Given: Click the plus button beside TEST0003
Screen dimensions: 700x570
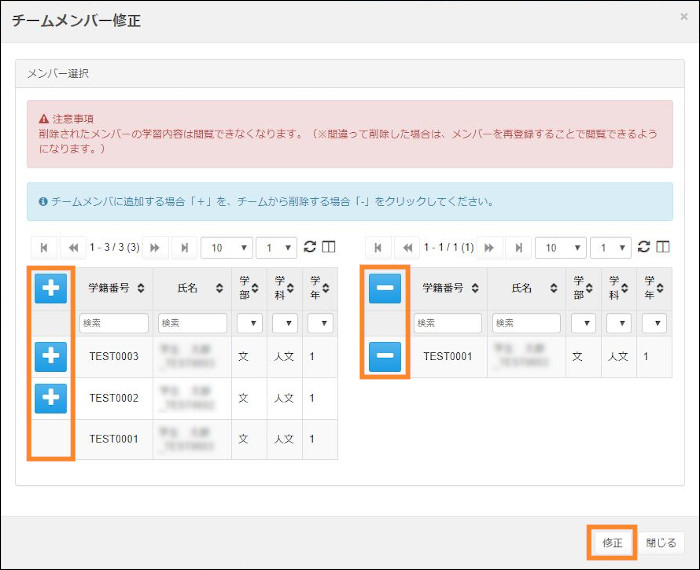Looking at the screenshot, I should click(x=52, y=356).
